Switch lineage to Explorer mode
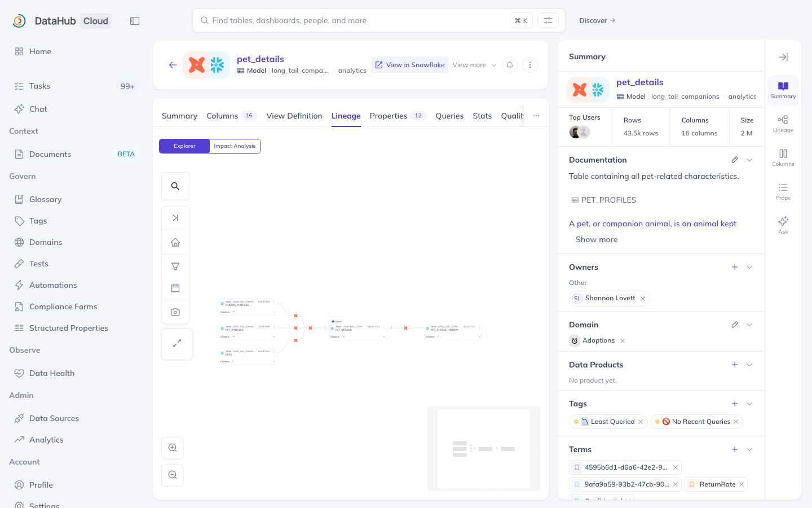812x508 pixels. [x=184, y=146]
